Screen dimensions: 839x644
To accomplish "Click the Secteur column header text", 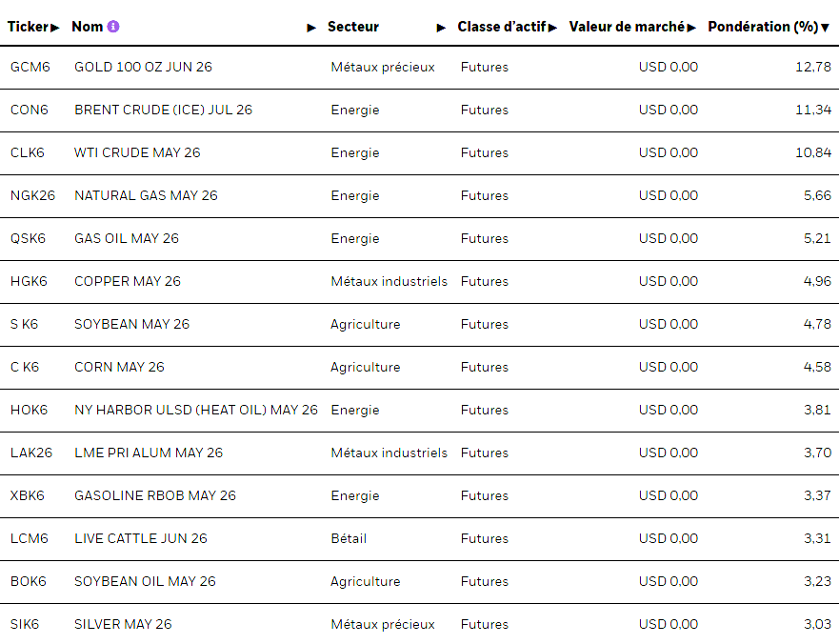I will 352,27.
